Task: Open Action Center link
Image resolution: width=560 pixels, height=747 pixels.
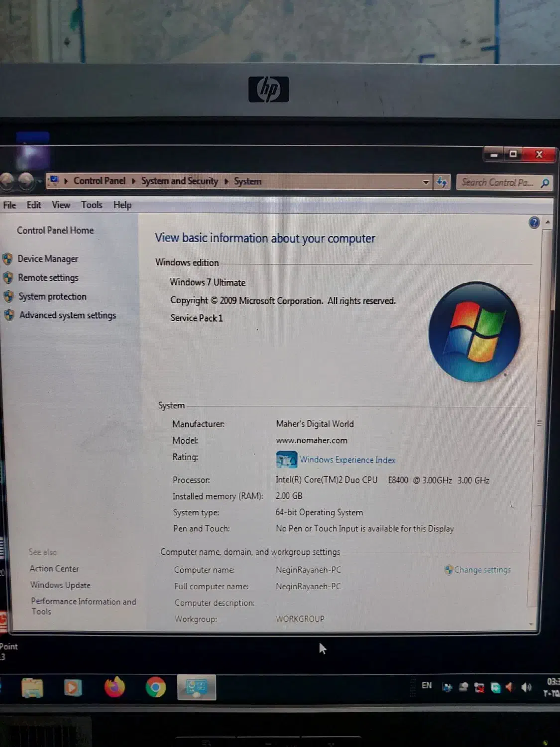Action: tap(54, 569)
